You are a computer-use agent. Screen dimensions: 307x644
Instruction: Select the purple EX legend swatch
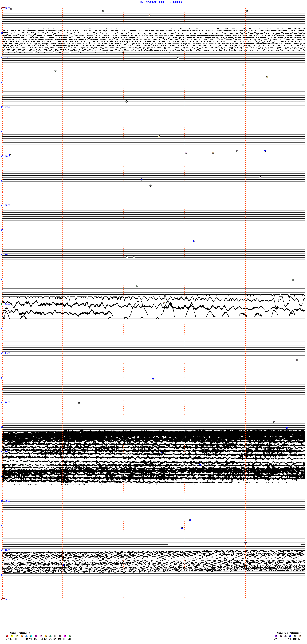click(36, 636)
